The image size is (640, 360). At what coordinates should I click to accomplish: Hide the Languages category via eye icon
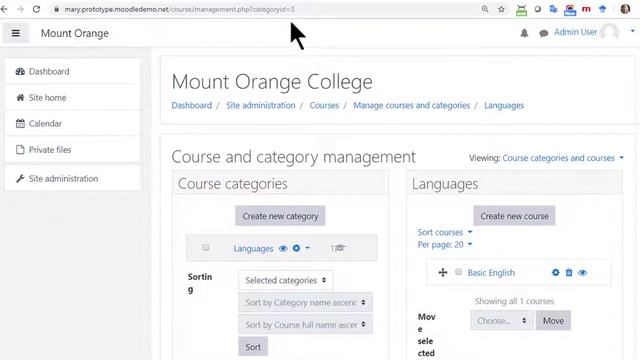pos(283,248)
